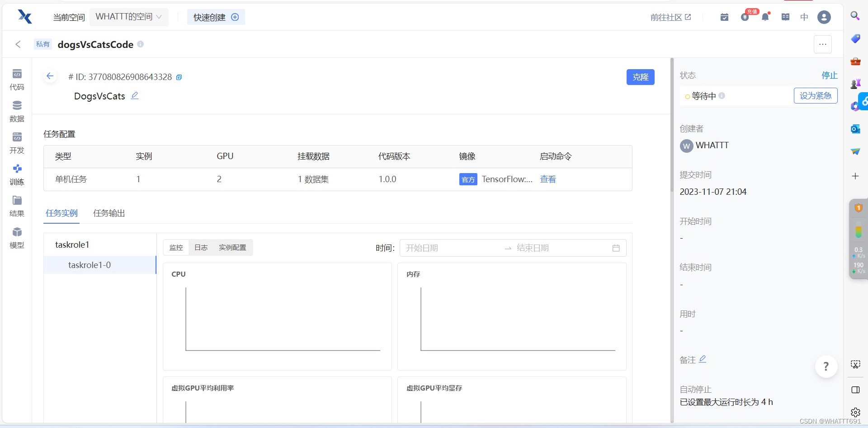Open the date range calendar icon
868x428 pixels.
click(x=616, y=248)
